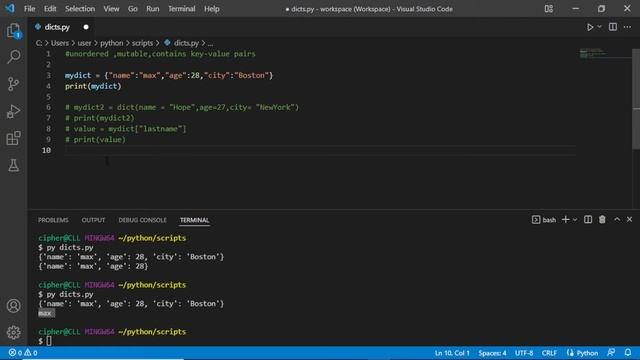Expand run options dropdown arrow
The width and height of the screenshot is (640, 360).
point(599,27)
